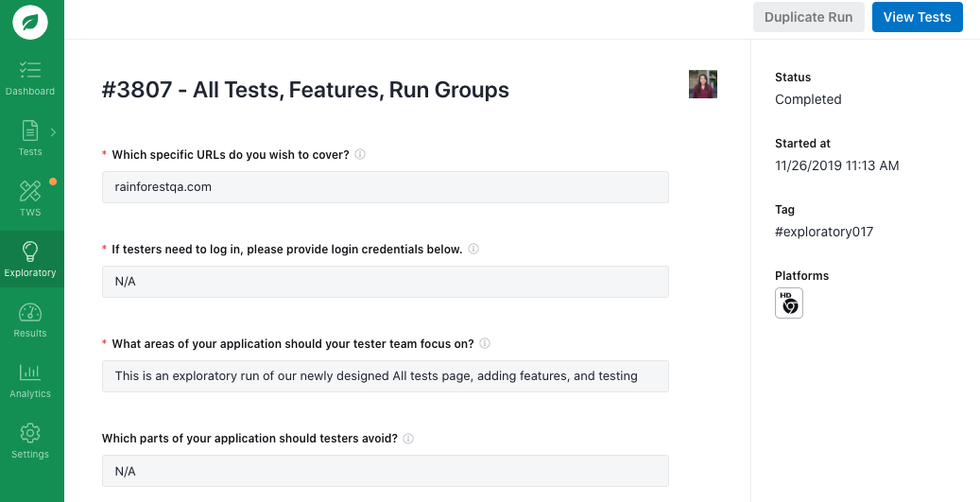Click info icon beside login credentials question
The image size is (980, 502).
473,250
